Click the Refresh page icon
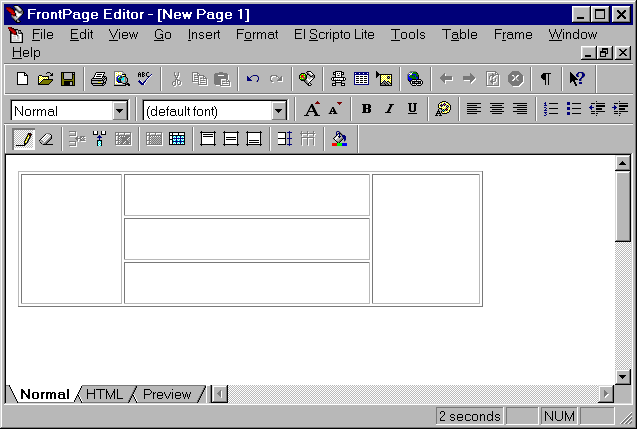This screenshot has height=429, width=637. [492, 78]
